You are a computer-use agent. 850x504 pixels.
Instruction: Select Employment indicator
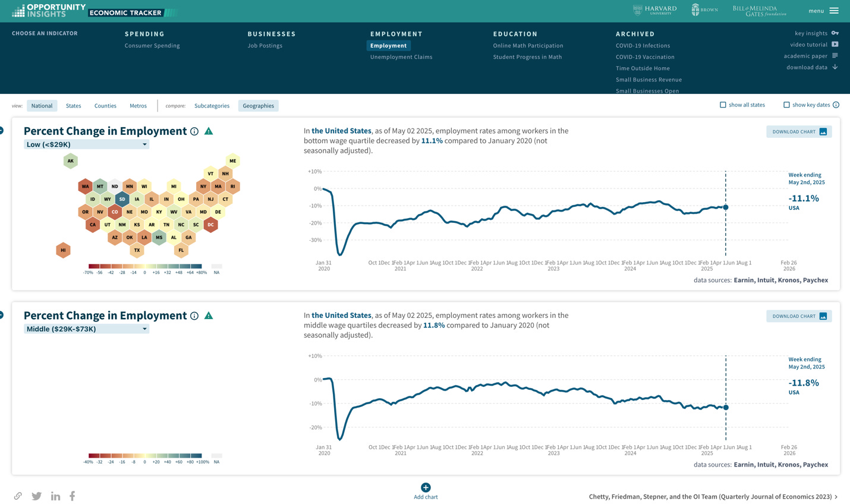[x=389, y=46]
